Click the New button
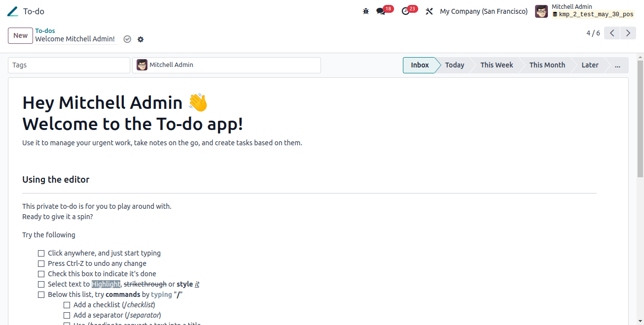Screen dimensions: 644x325 pyautogui.click(x=21, y=35)
